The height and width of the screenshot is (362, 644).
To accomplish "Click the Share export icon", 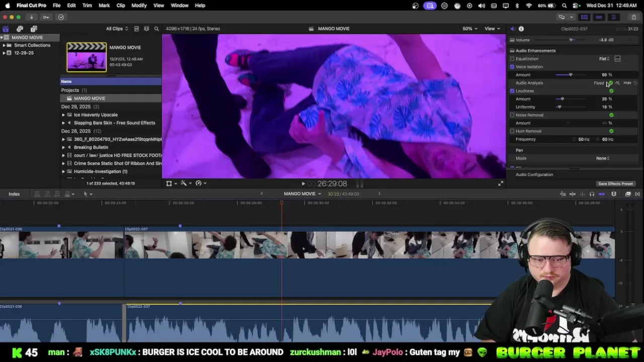I will [x=633, y=17].
